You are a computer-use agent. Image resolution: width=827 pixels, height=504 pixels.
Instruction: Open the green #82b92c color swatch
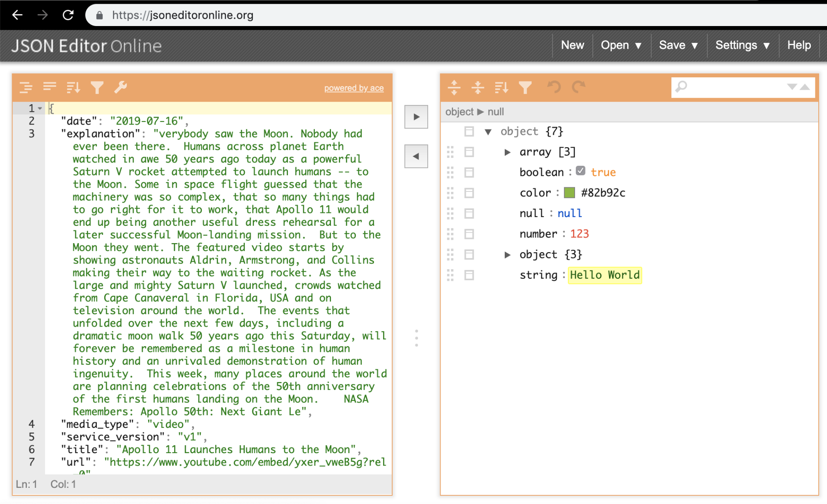click(569, 193)
